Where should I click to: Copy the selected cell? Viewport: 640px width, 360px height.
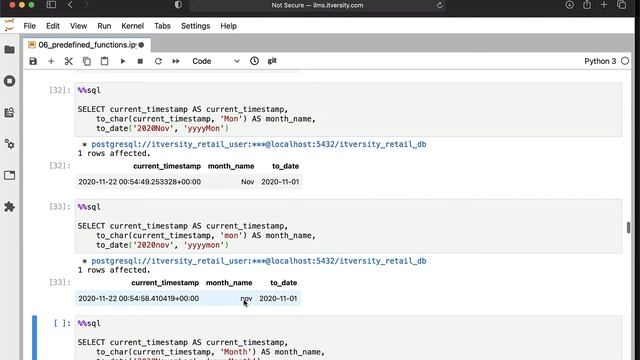click(87, 61)
